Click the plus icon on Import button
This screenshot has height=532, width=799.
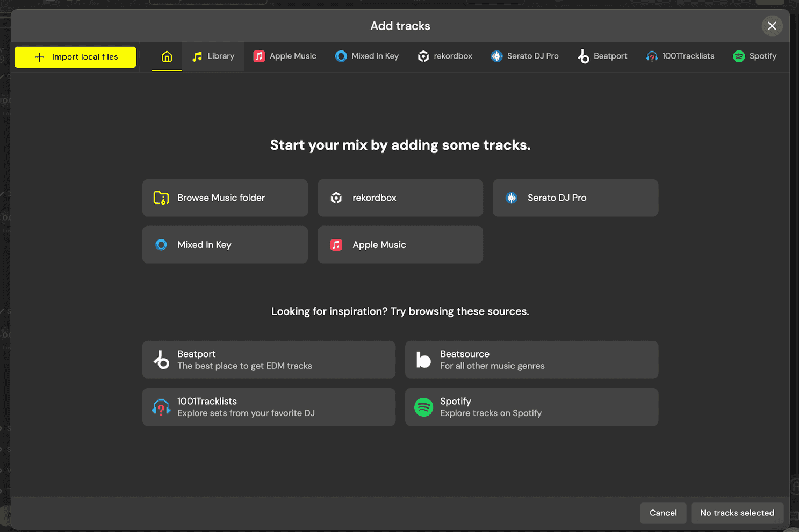[x=39, y=57]
